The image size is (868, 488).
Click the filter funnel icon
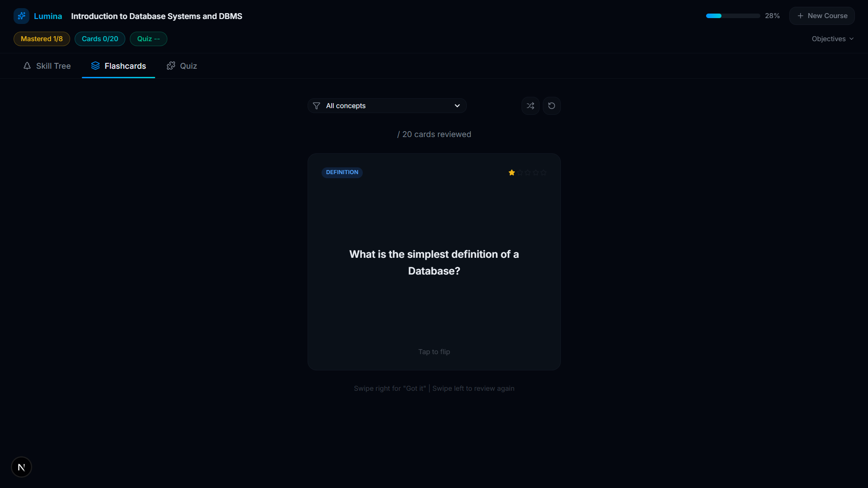(317, 106)
